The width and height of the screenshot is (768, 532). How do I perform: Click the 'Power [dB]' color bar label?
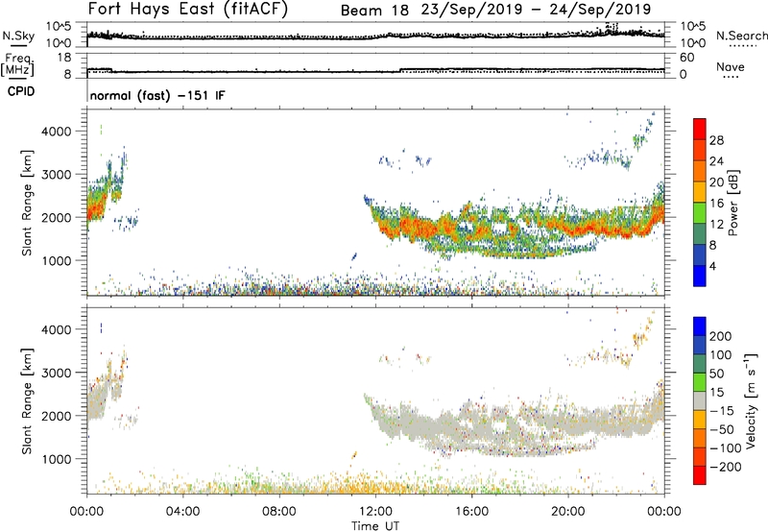coord(732,203)
